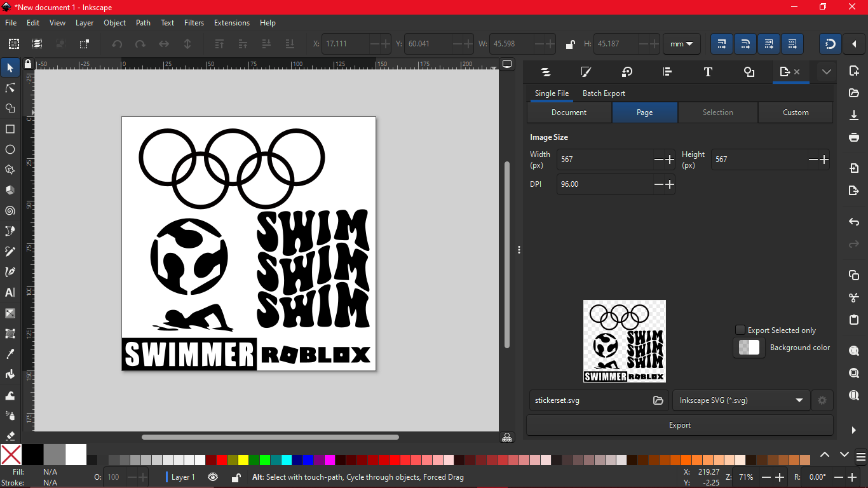This screenshot has width=868, height=488.
Task: Click the Export button
Action: 680,425
